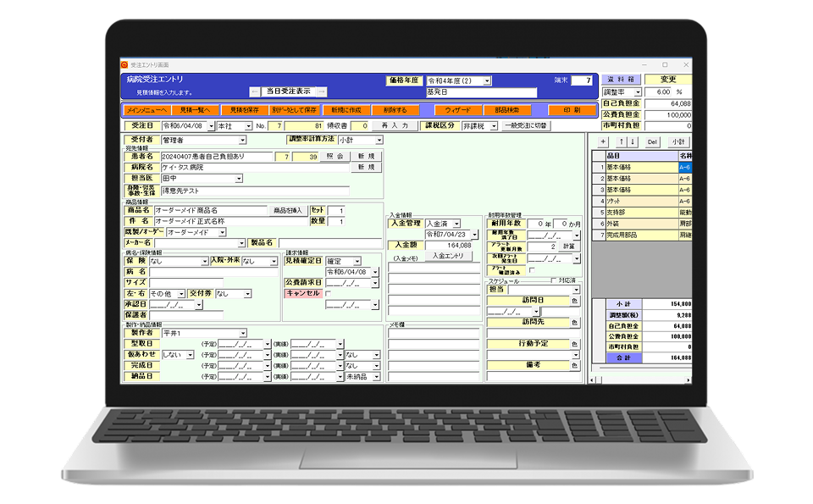This screenshot has height=504, width=813.
Task: Move item up with the up arrow button
Action: (622, 141)
